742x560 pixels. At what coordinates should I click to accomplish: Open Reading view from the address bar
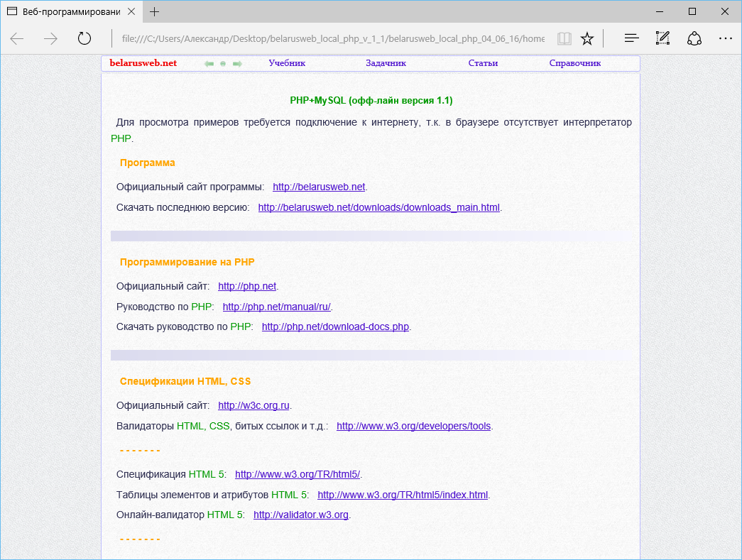pos(564,38)
